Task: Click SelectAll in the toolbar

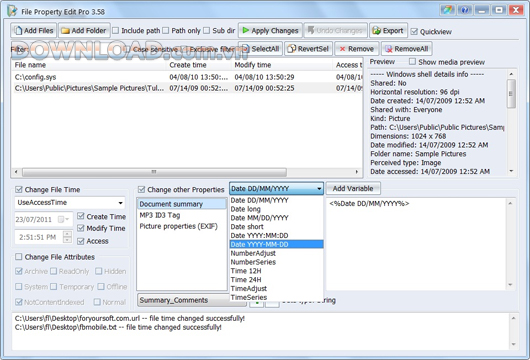Action: pos(260,49)
